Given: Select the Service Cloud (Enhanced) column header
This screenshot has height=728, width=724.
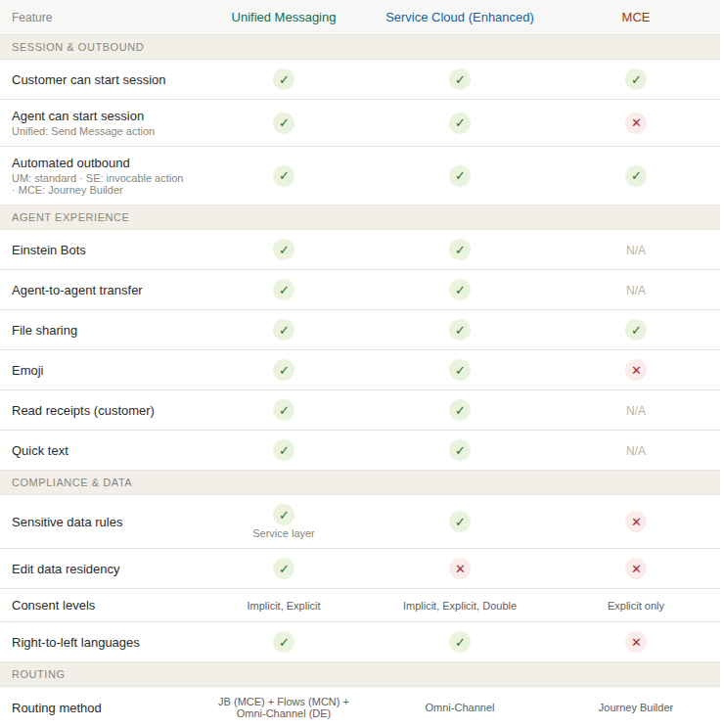Looking at the screenshot, I should (460, 18).
